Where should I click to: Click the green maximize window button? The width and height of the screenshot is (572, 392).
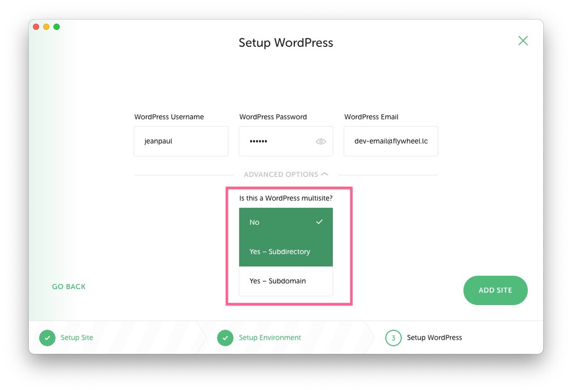(57, 27)
